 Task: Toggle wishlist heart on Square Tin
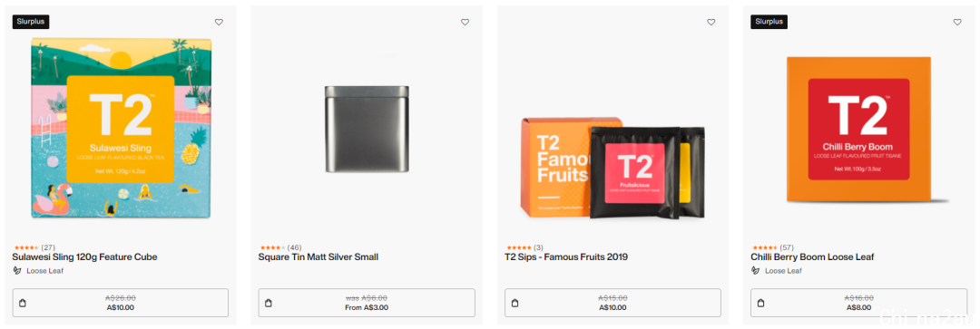(x=465, y=22)
